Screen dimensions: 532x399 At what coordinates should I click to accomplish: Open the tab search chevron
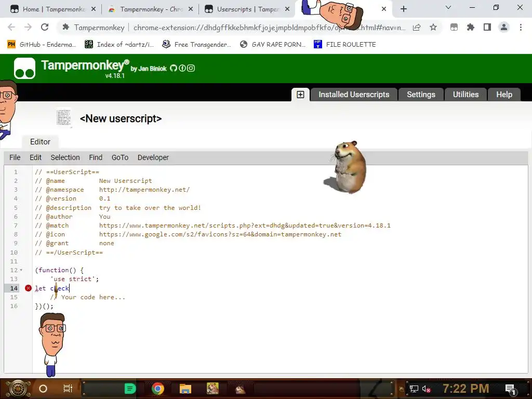pyautogui.click(x=448, y=7)
